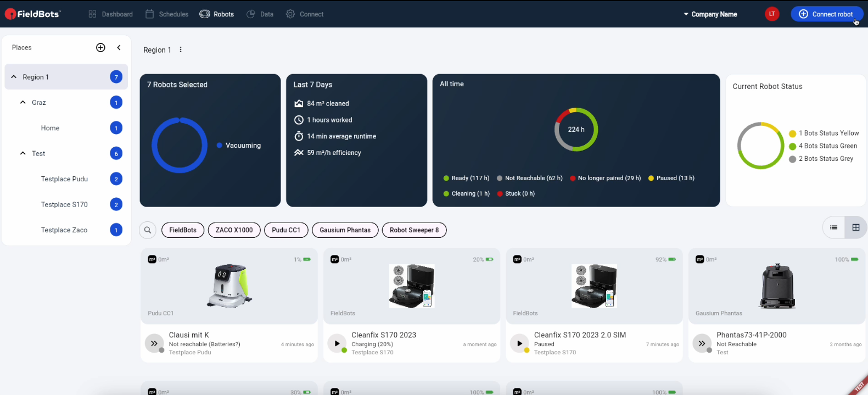Filter by FieldBots chip

183,230
